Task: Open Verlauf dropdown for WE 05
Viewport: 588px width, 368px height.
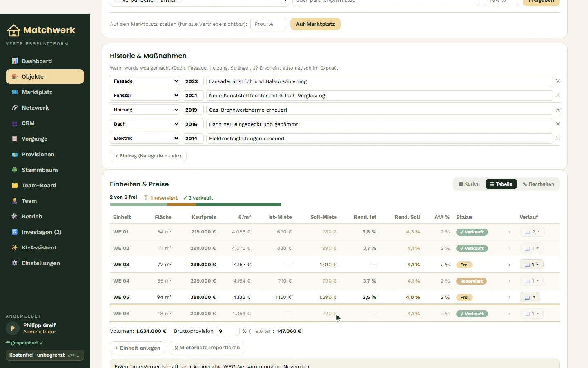Action: (x=530, y=297)
